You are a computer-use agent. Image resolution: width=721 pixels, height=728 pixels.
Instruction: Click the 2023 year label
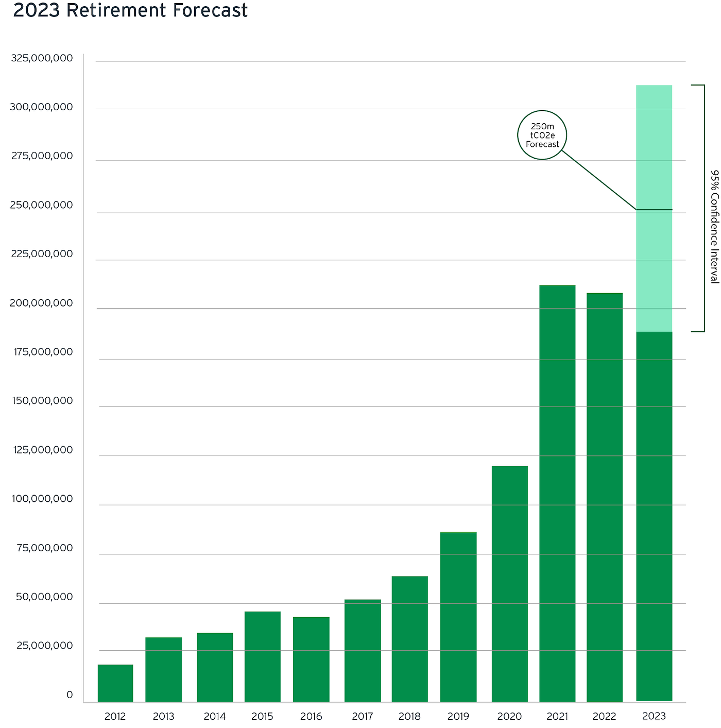(654, 716)
